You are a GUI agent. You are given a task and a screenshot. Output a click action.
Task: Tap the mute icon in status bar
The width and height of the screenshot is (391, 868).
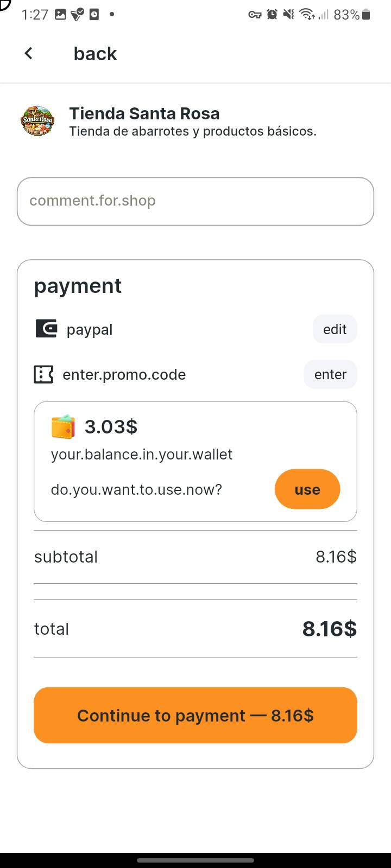coord(289,15)
